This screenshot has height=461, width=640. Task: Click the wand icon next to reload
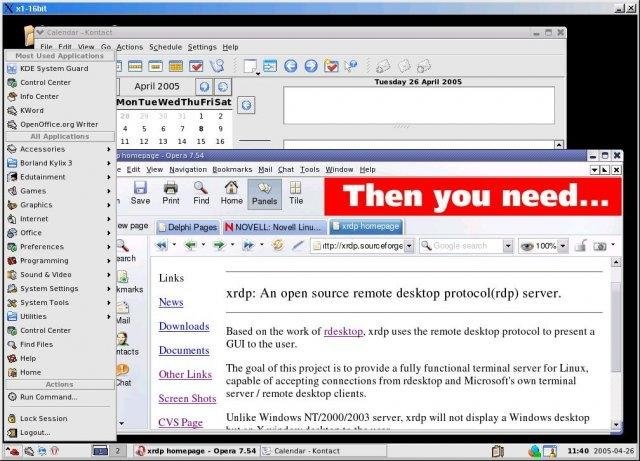298,245
